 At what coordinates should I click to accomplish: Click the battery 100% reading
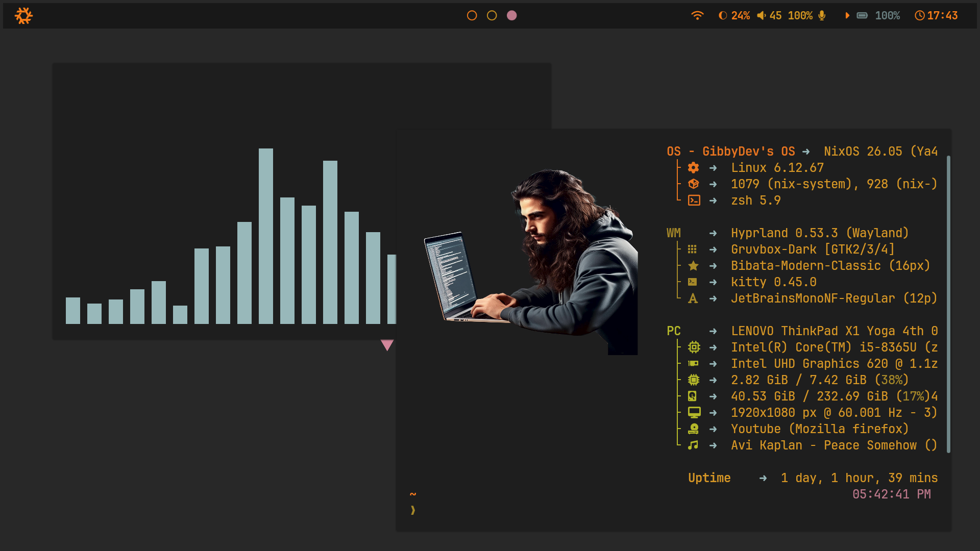pos(888,16)
